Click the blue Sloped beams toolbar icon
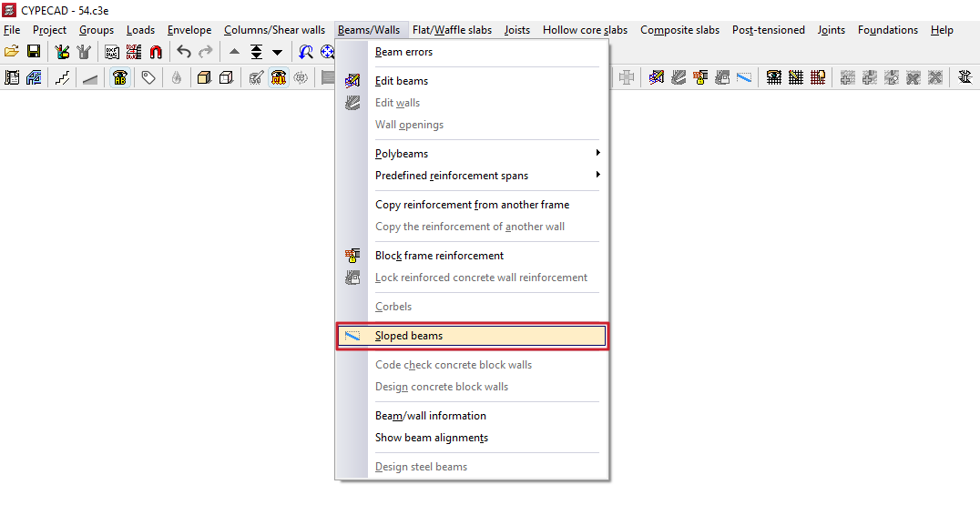This screenshot has width=980, height=505. coord(744,77)
